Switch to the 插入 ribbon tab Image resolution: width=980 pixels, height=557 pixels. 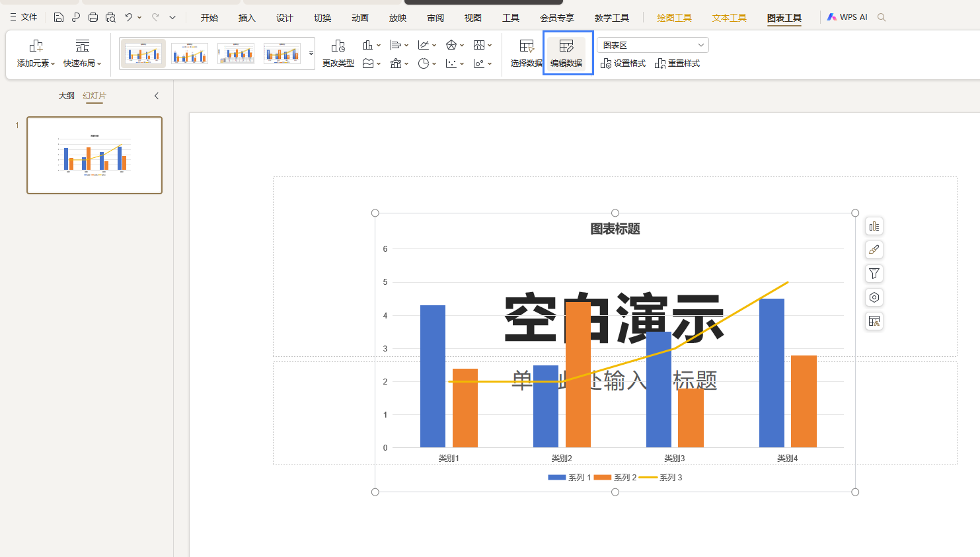[x=247, y=18]
